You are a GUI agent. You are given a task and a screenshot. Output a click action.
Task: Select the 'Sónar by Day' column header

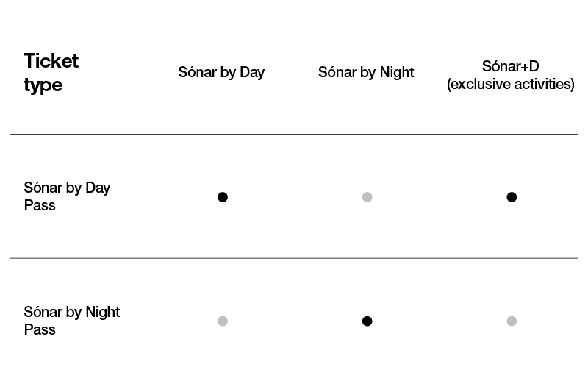[x=221, y=72]
